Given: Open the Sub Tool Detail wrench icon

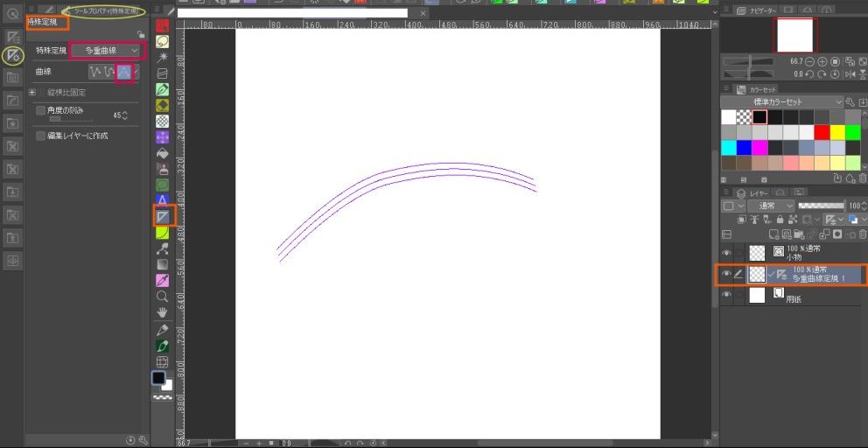Looking at the screenshot, I should pyautogui.click(x=143, y=440).
